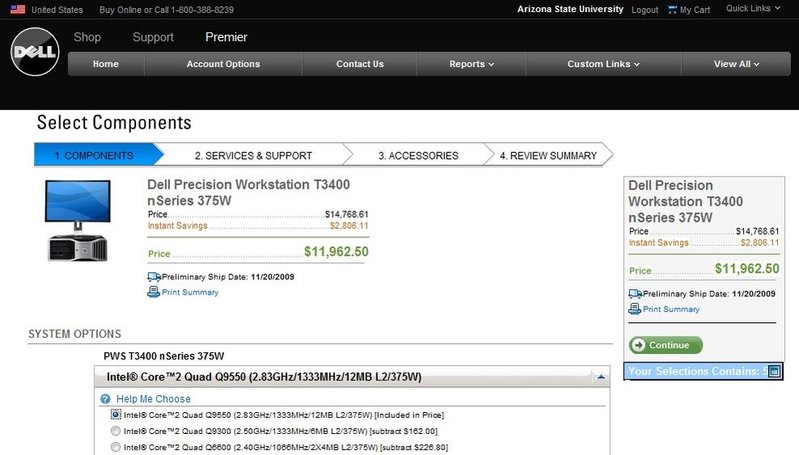Open the My Cart icon
The image size is (799, 455).
pos(673,9)
